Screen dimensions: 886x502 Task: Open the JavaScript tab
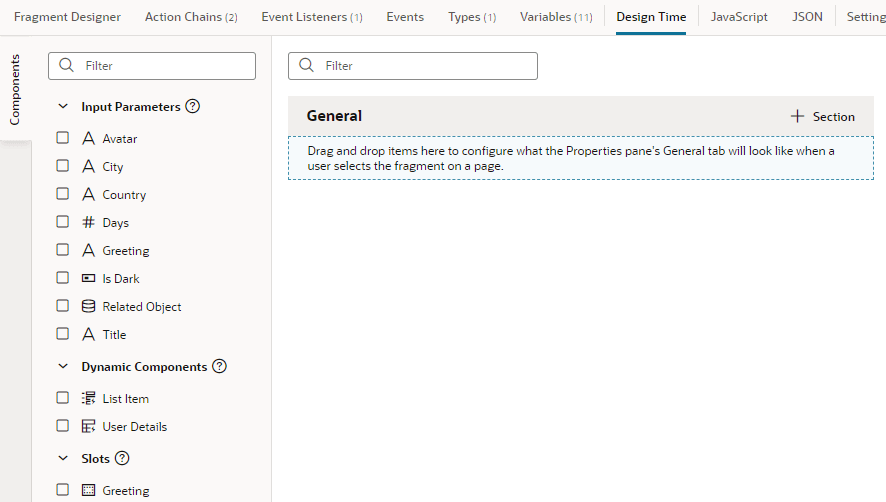point(739,17)
